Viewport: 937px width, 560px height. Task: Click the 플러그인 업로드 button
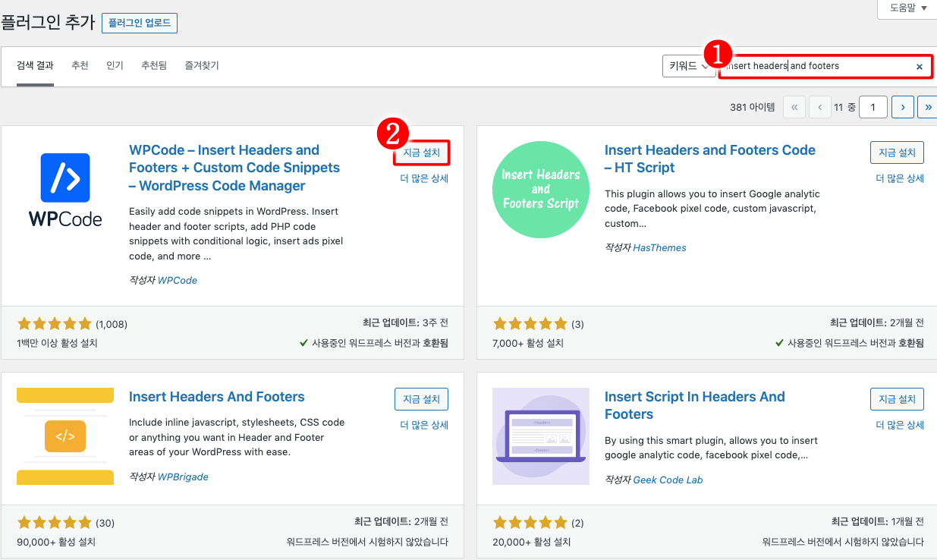140,23
